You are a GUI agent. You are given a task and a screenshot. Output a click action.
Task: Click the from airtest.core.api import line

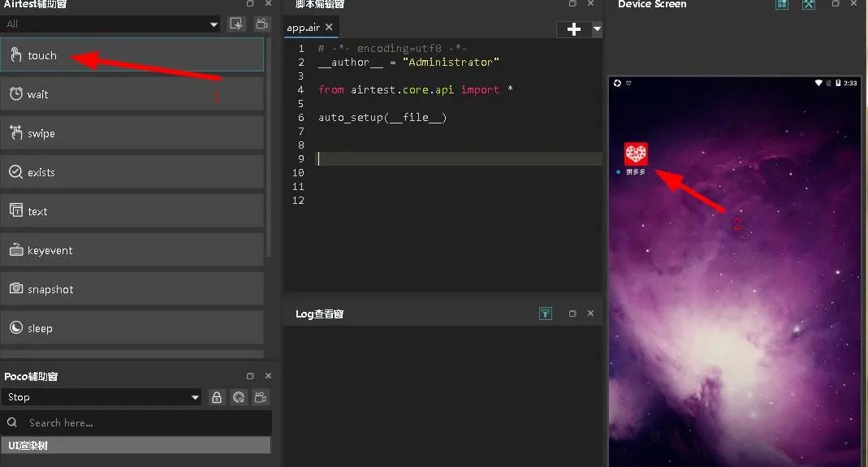click(x=416, y=89)
